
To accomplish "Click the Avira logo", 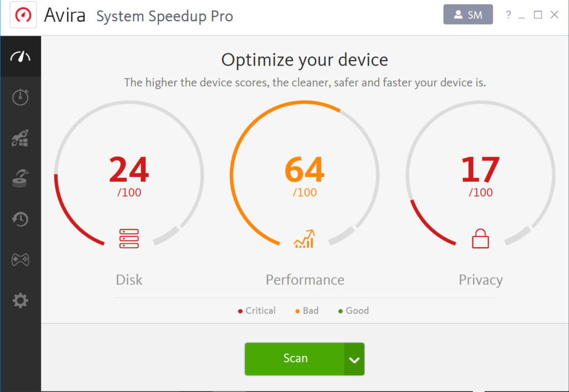I will coord(22,14).
